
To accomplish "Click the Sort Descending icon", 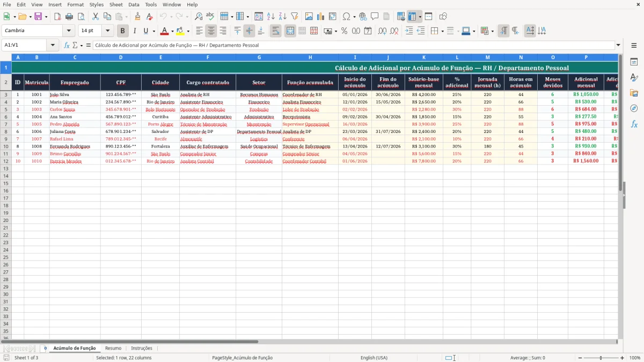I will (x=283, y=17).
